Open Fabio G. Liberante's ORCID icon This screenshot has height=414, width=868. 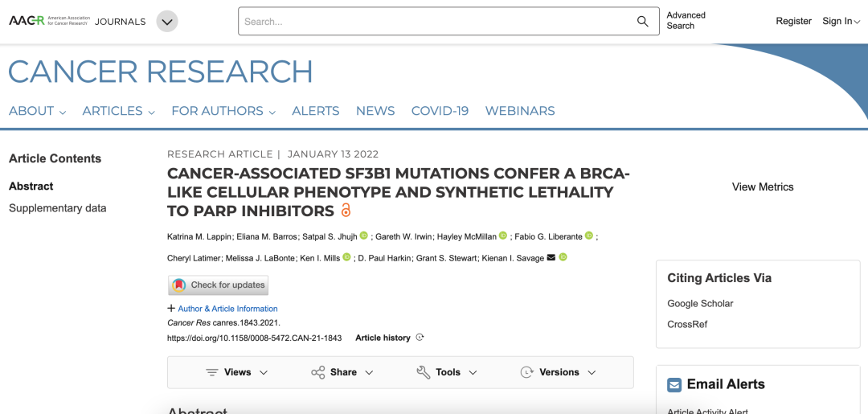pos(589,236)
